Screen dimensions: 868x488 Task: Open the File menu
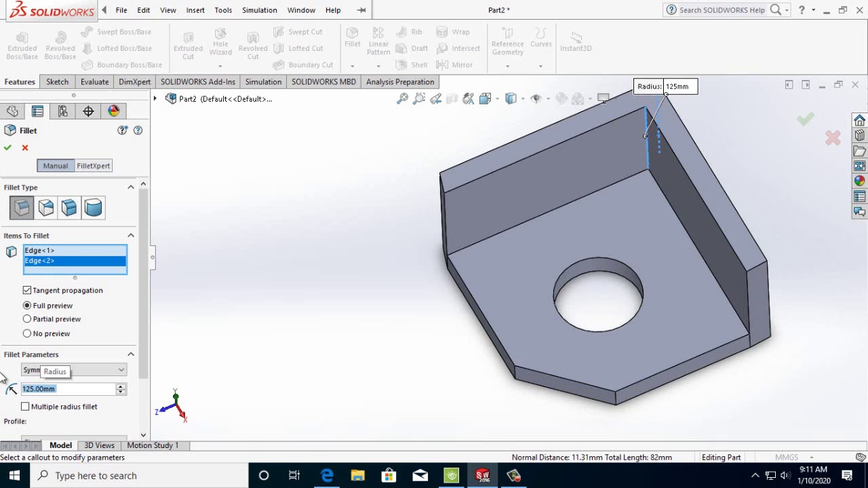coord(121,10)
